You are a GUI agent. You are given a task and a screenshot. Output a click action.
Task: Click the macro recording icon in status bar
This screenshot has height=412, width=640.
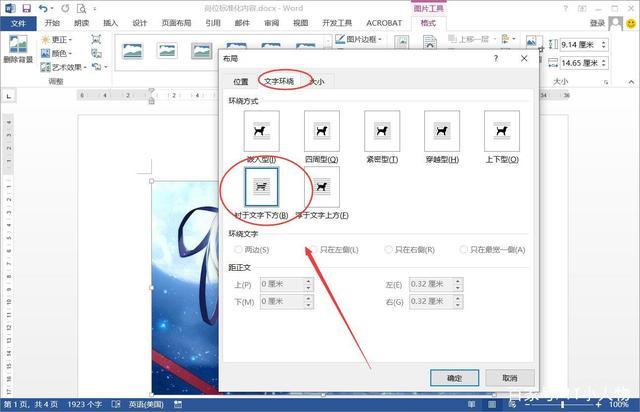coord(178,404)
